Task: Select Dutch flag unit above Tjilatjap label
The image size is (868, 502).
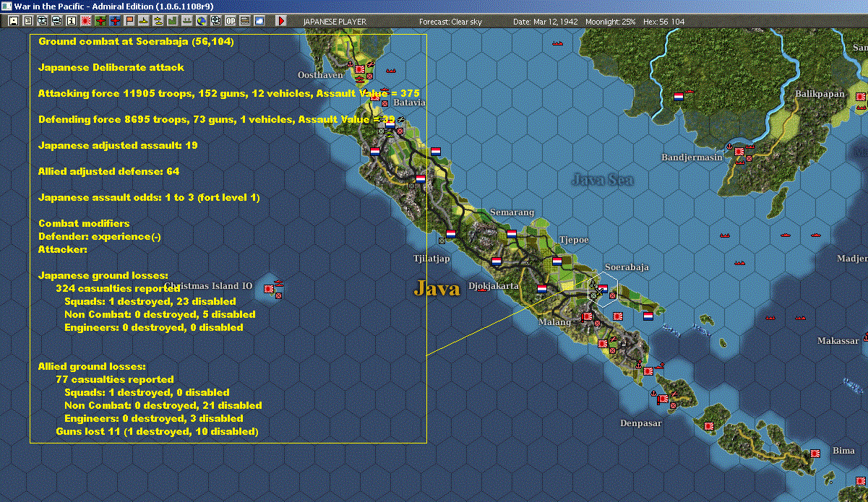Action: [451, 234]
